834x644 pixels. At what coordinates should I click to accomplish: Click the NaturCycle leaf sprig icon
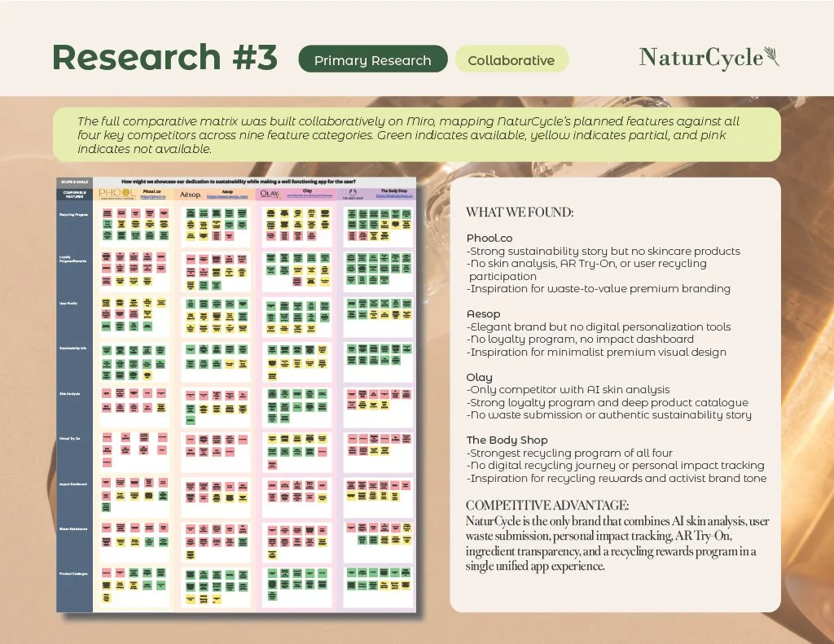click(772, 56)
